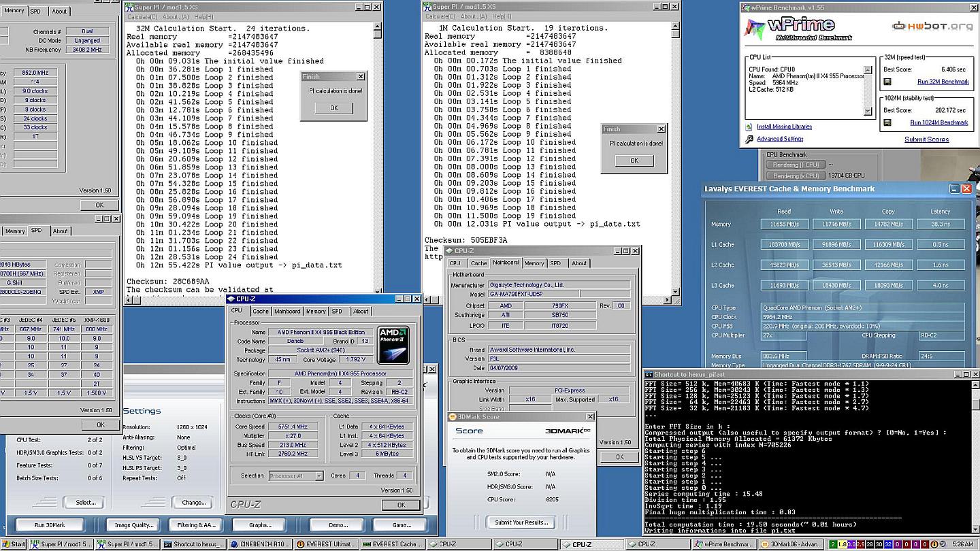The width and height of the screenshot is (980, 551).
Task: Click the Graphs button in 3DMark
Action: click(260, 525)
